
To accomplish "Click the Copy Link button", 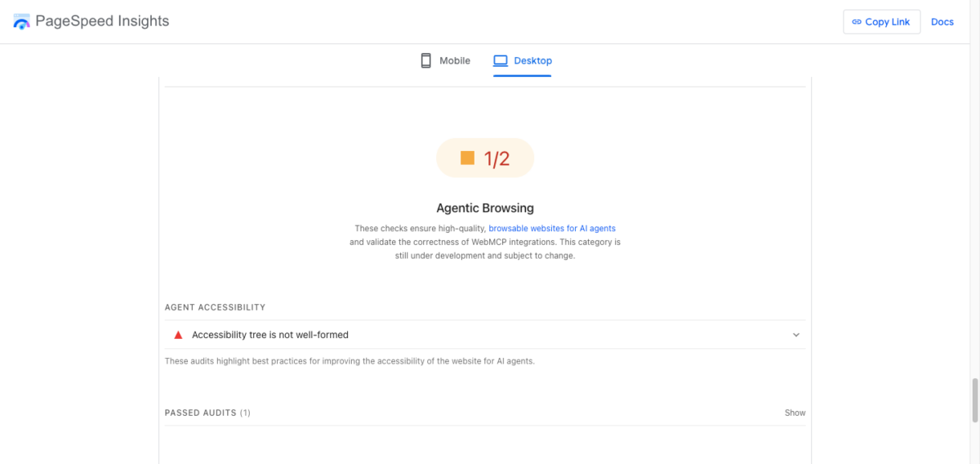I will (881, 22).
